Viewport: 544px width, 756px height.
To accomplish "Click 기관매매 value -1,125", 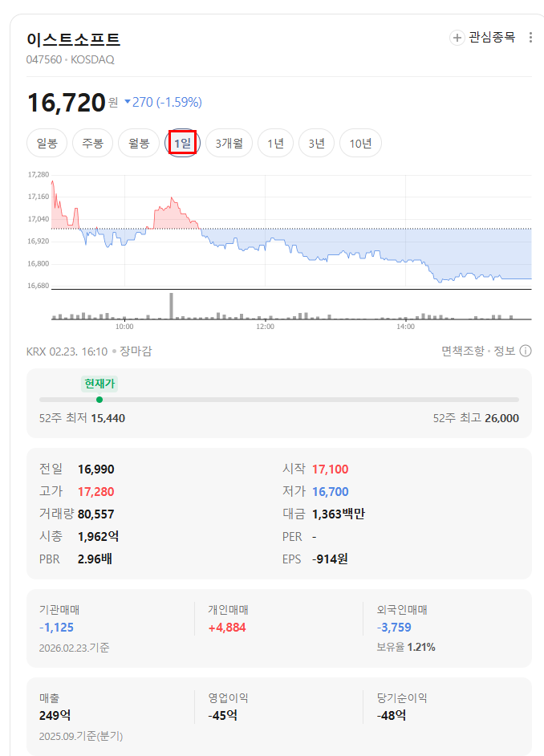I will click(x=56, y=628).
